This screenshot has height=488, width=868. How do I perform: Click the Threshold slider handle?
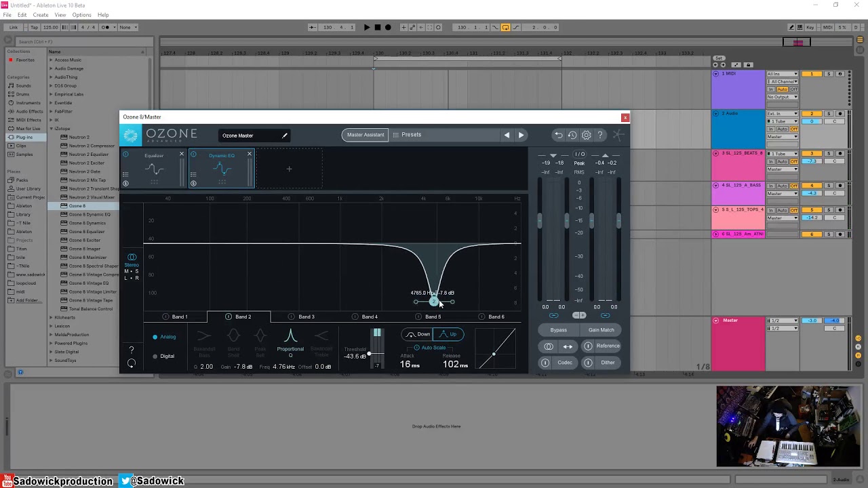point(369,354)
